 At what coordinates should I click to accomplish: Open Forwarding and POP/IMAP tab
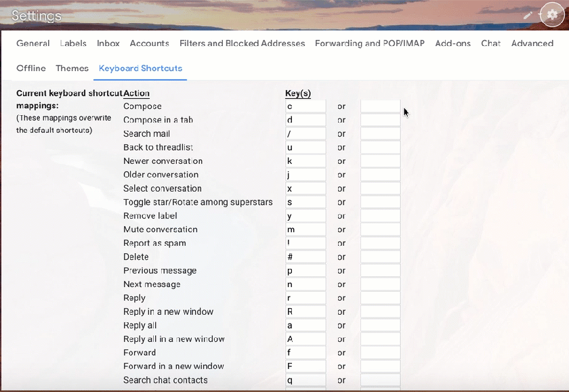coord(370,43)
